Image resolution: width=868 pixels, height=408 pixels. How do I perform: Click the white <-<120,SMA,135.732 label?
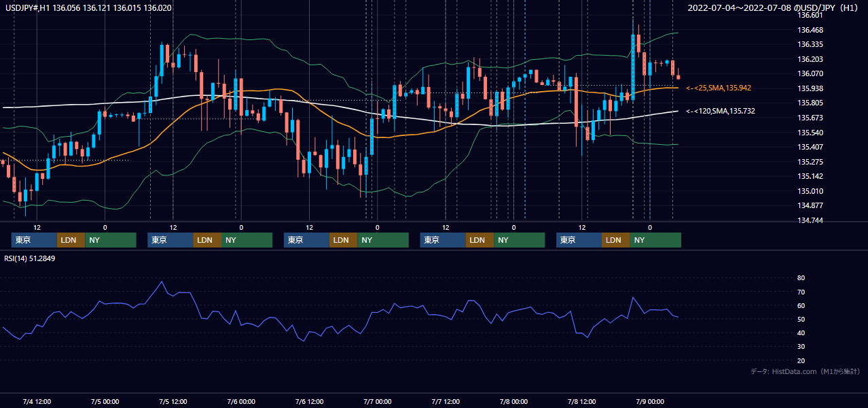click(721, 111)
